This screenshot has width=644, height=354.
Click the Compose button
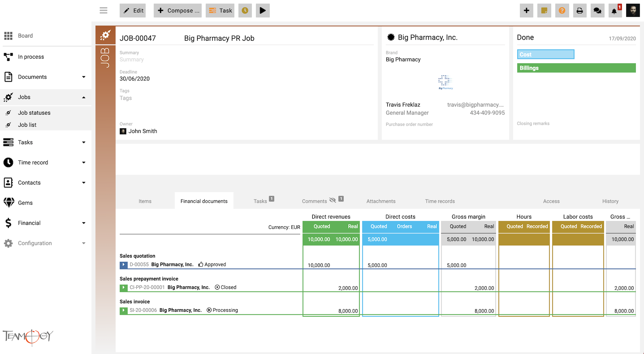[178, 10]
